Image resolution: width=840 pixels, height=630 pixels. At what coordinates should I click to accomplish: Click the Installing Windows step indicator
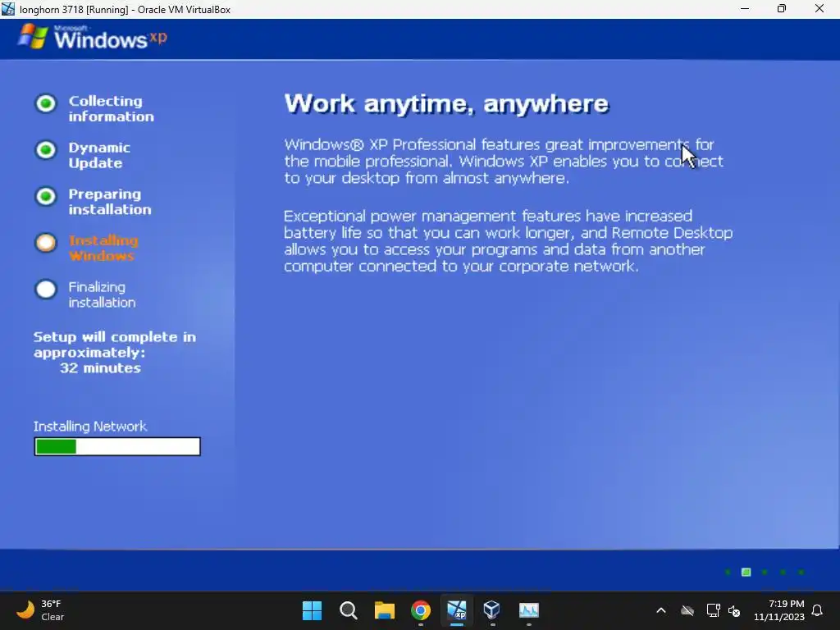tap(46, 243)
